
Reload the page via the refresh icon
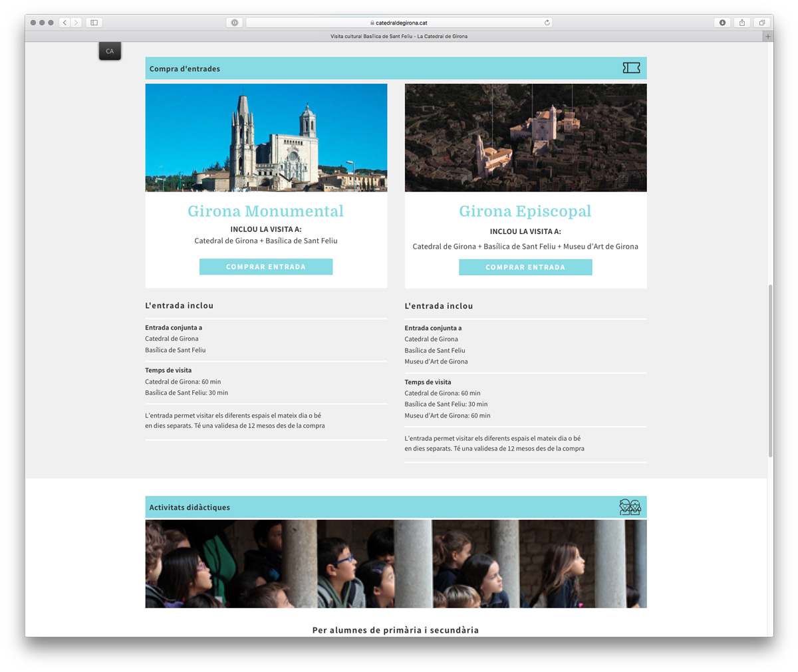click(547, 23)
